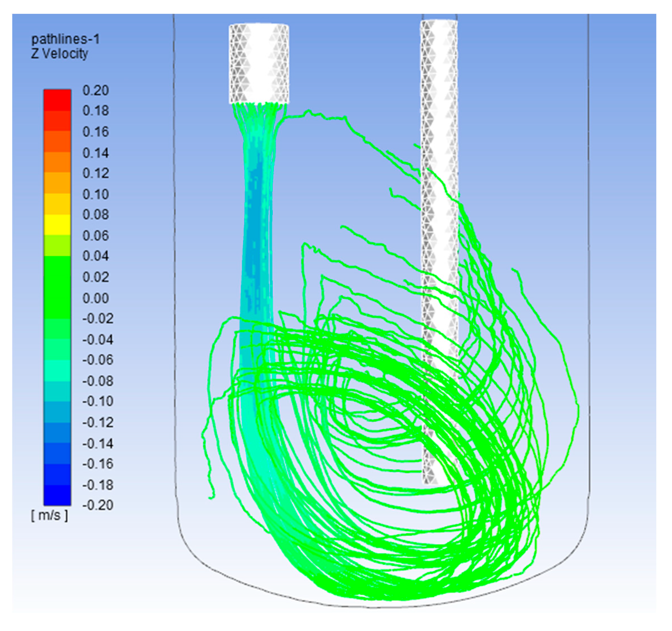The height and width of the screenshot is (631, 672).
Task: Click the 0.20 maximum legend value label
Action: click(96, 91)
